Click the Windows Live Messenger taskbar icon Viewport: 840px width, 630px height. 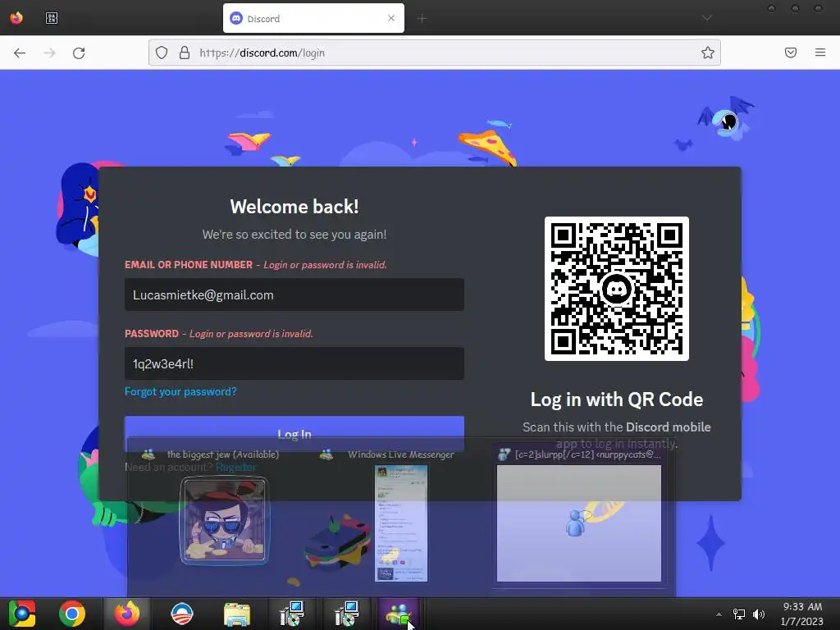pyautogui.click(x=399, y=614)
